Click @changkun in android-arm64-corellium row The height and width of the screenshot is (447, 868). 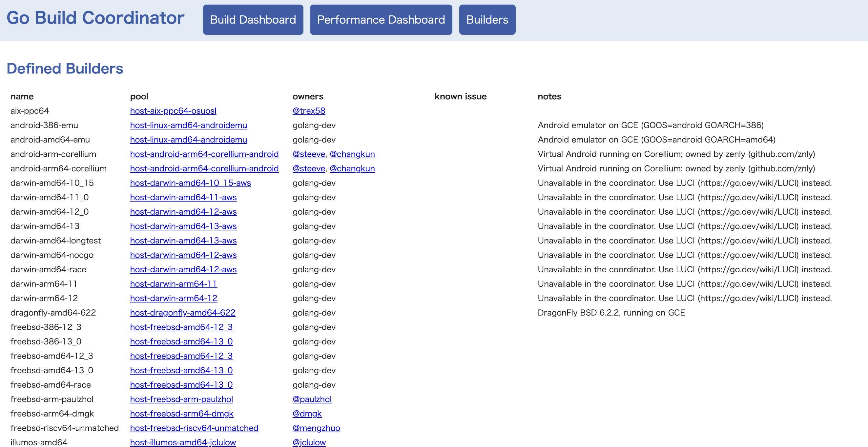(352, 169)
